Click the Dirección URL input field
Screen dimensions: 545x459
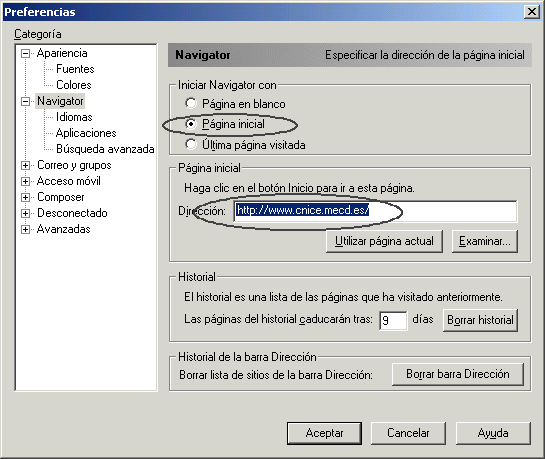pos(375,211)
